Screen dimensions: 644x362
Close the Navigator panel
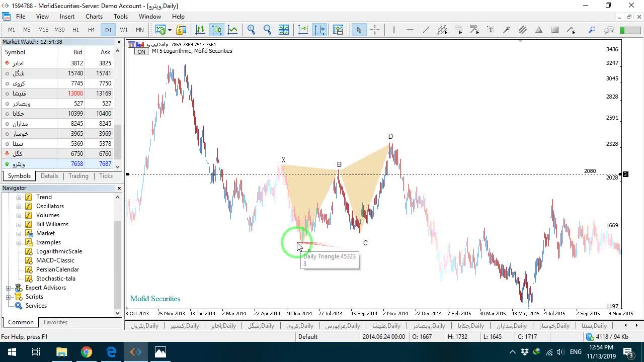click(119, 188)
